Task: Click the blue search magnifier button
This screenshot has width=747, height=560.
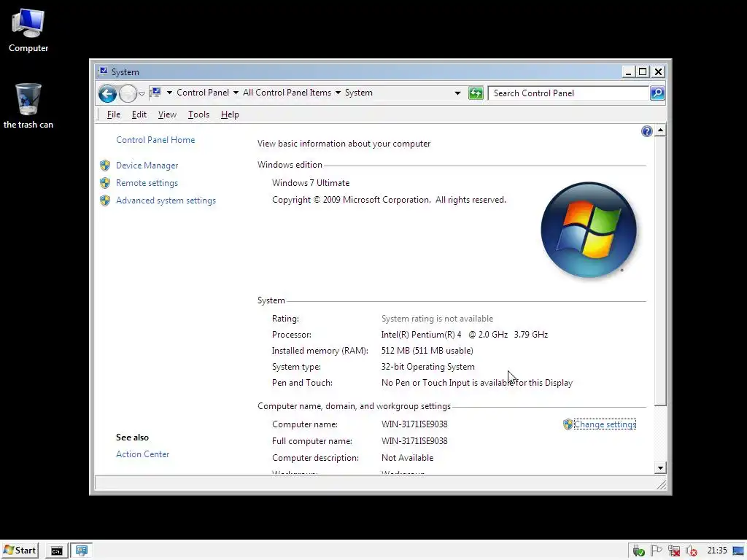Action: (x=657, y=93)
